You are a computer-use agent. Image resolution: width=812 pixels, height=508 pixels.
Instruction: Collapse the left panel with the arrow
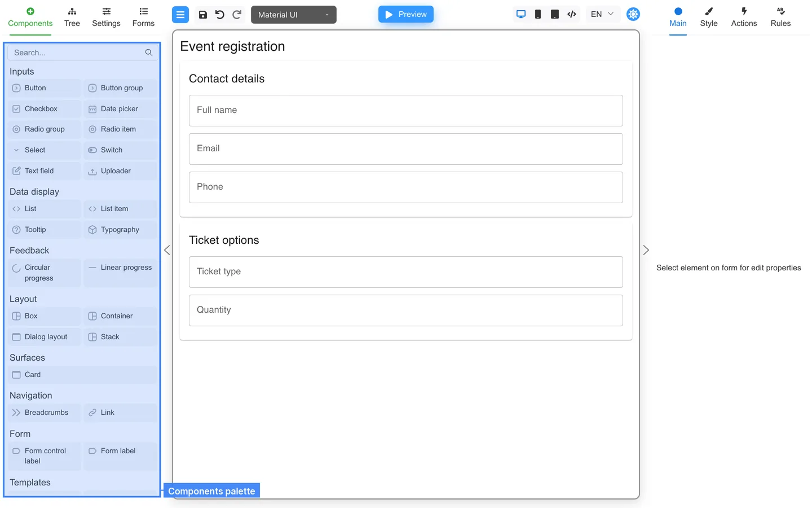pos(167,250)
